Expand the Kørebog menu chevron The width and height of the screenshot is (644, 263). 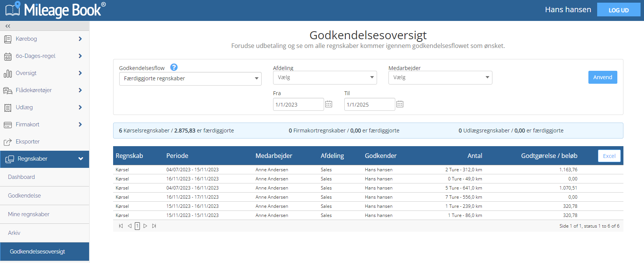click(x=80, y=39)
